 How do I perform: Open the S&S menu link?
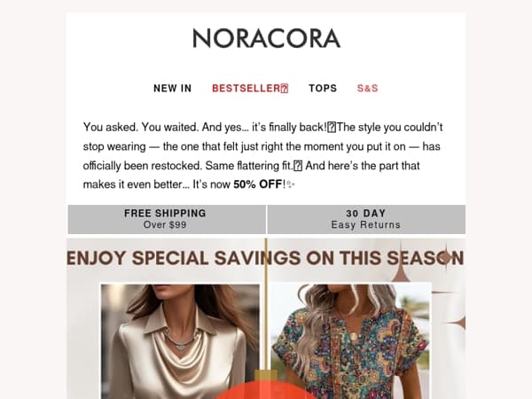[367, 88]
